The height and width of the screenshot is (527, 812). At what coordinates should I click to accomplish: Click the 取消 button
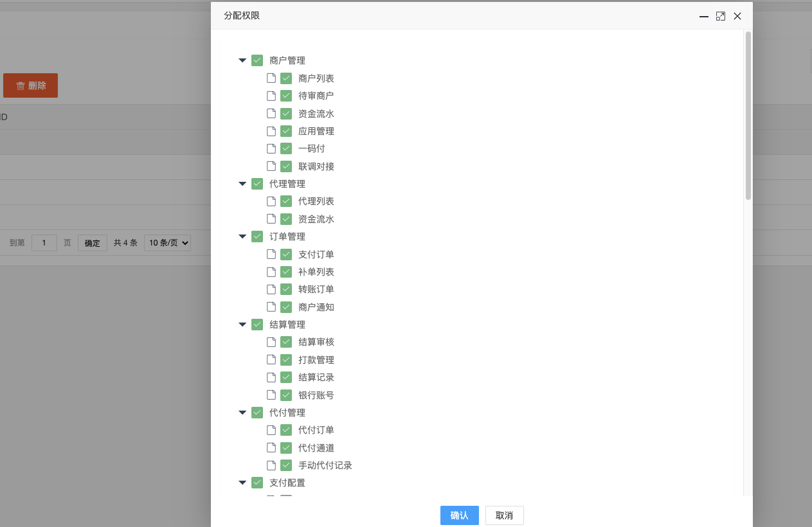[504, 515]
